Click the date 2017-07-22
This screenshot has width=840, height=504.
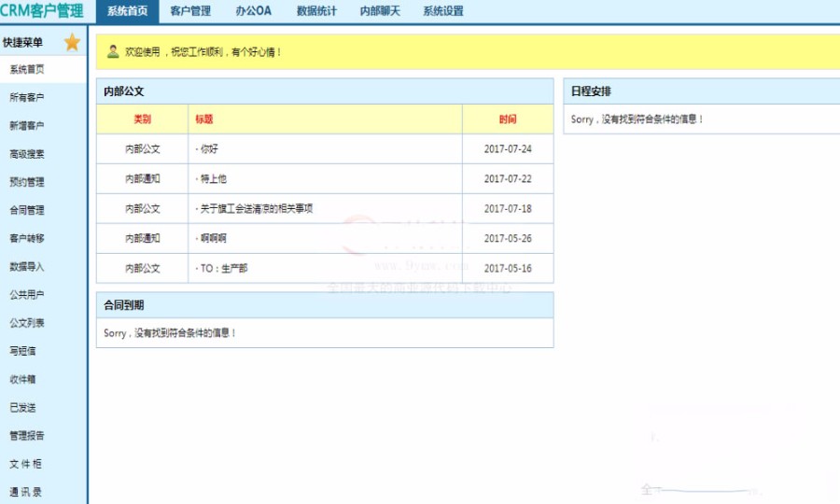[x=508, y=179]
